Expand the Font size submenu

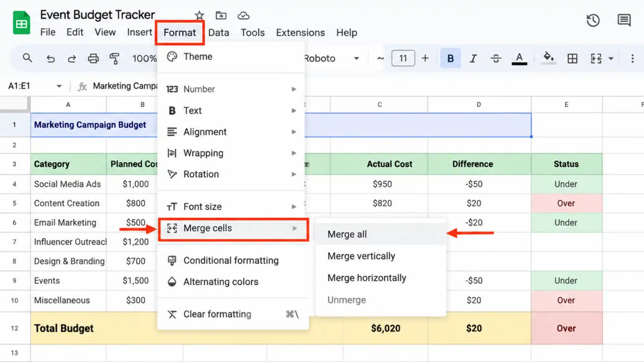[x=231, y=207]
